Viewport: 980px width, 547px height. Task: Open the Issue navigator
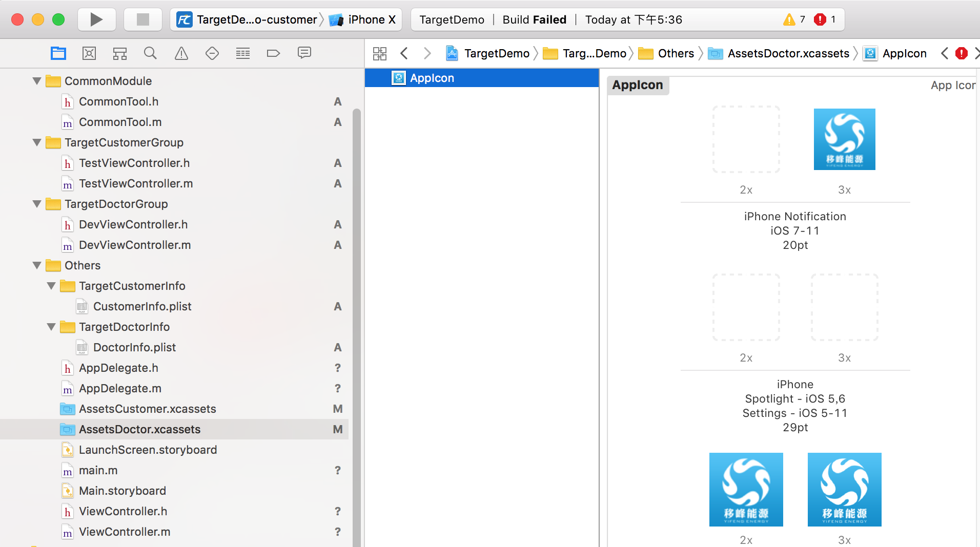coord(181,53)
